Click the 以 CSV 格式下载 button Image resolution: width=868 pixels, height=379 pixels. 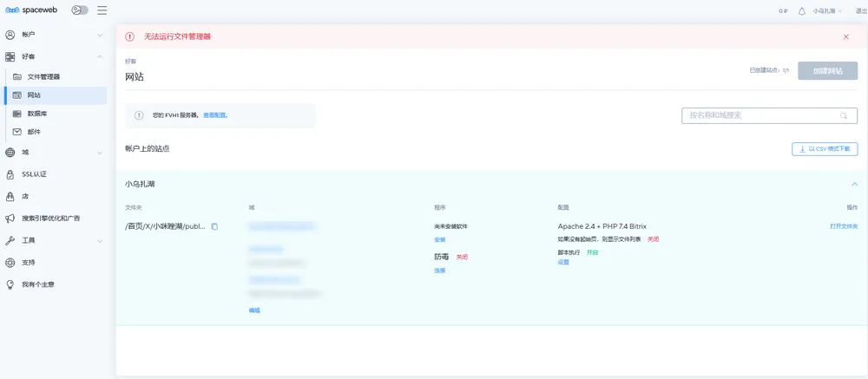click(x=825, y=149)
